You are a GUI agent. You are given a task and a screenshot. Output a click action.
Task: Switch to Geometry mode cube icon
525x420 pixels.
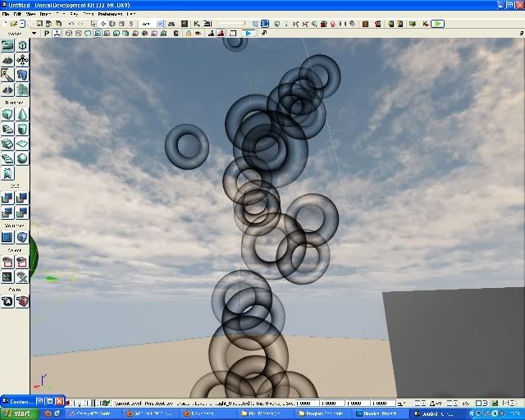click(22, 45)
